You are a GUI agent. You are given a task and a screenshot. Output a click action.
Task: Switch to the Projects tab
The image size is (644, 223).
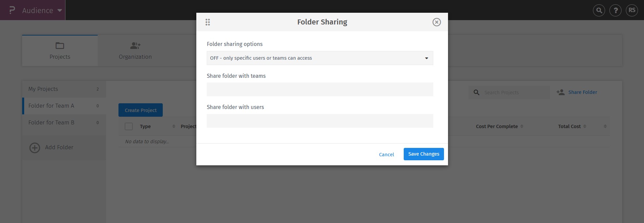60,51
